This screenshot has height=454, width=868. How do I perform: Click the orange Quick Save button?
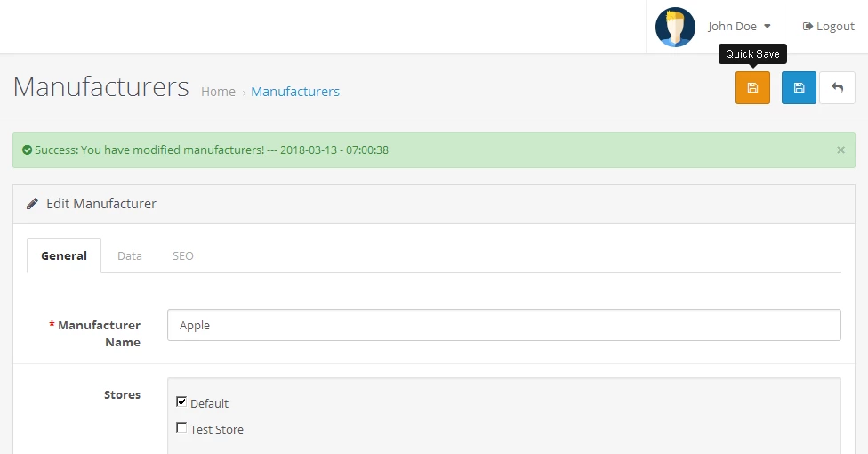(752, 87)
